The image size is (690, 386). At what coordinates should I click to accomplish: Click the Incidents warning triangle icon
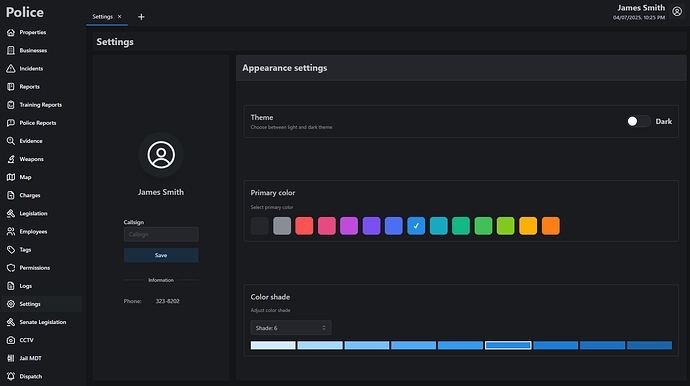(x=11, y=69)
